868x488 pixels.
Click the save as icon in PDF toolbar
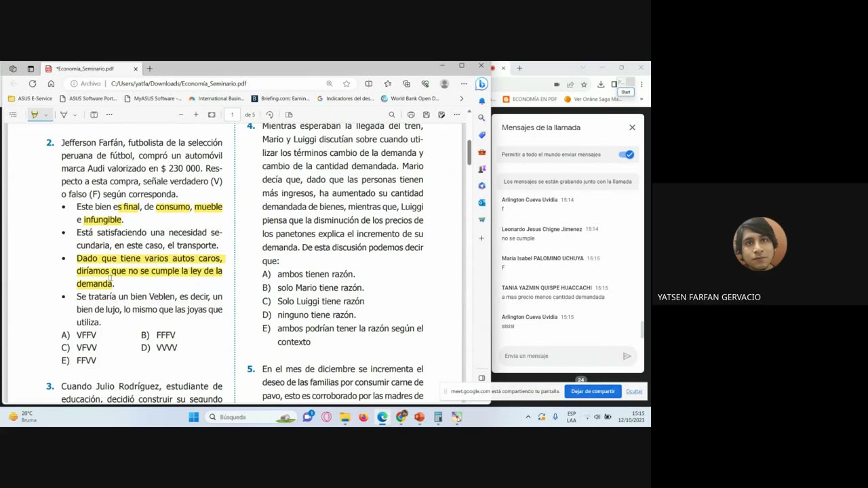[x=441, y=115]
